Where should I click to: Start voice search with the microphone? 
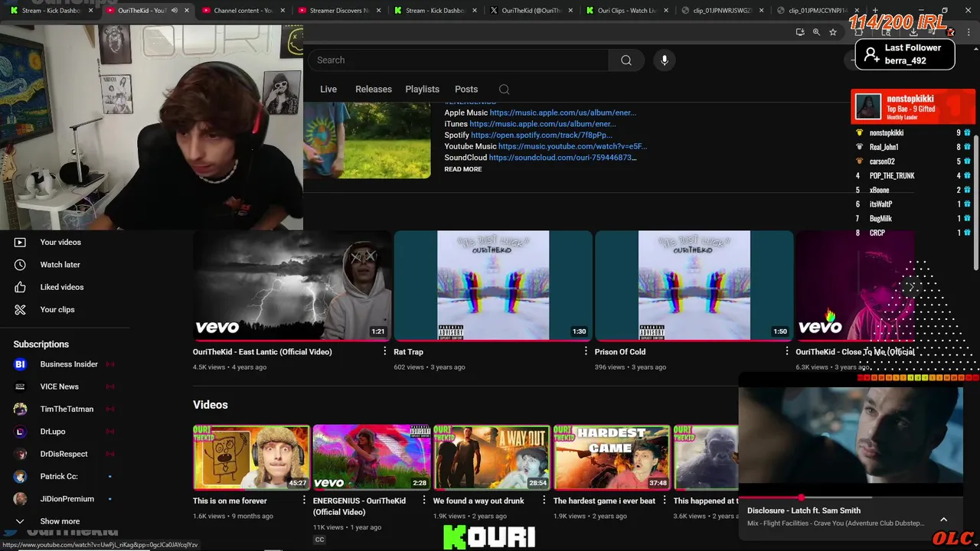click(x=665, y=60)
